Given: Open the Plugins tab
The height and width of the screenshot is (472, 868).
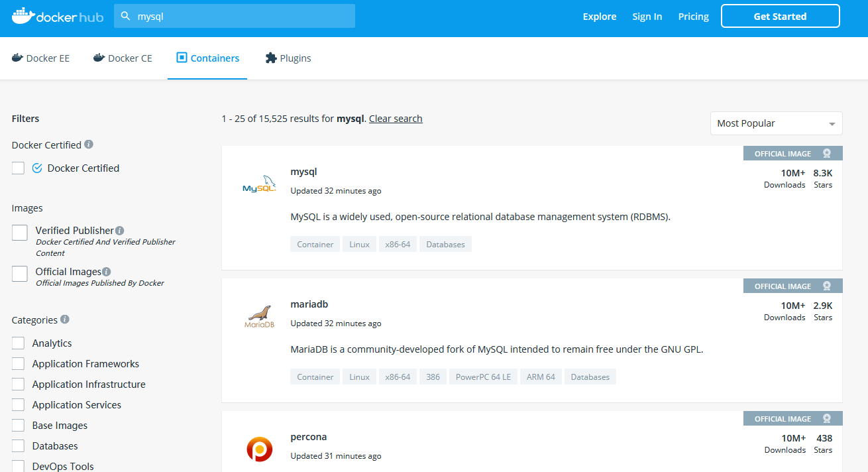Looking at the screenshot, I should pyautogui.click(x=288, y=58).
